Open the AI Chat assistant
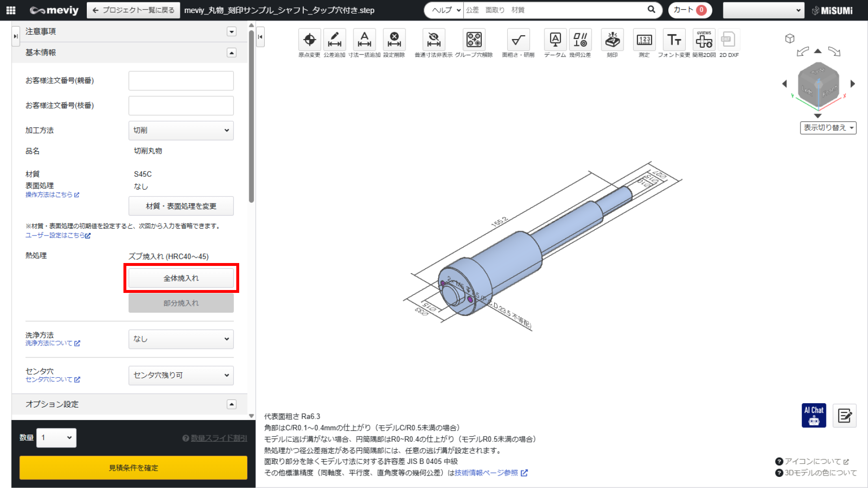 (814, 415)
